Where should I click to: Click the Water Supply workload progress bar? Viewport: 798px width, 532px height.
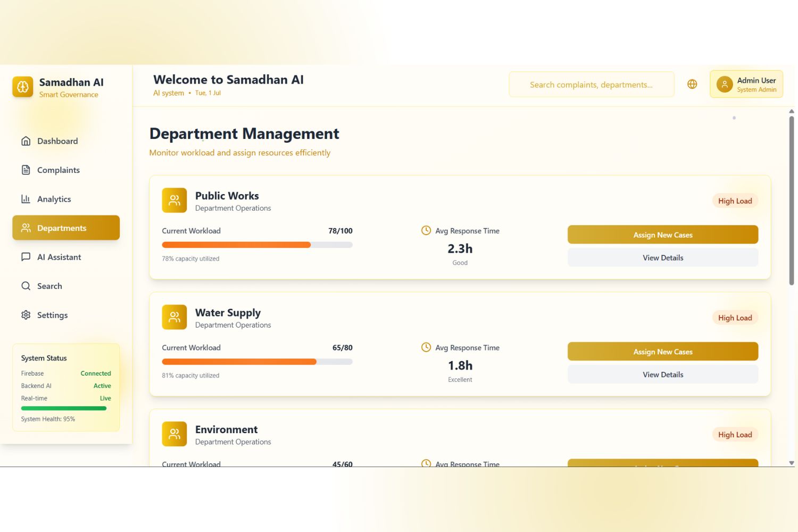tap(257, 362)
